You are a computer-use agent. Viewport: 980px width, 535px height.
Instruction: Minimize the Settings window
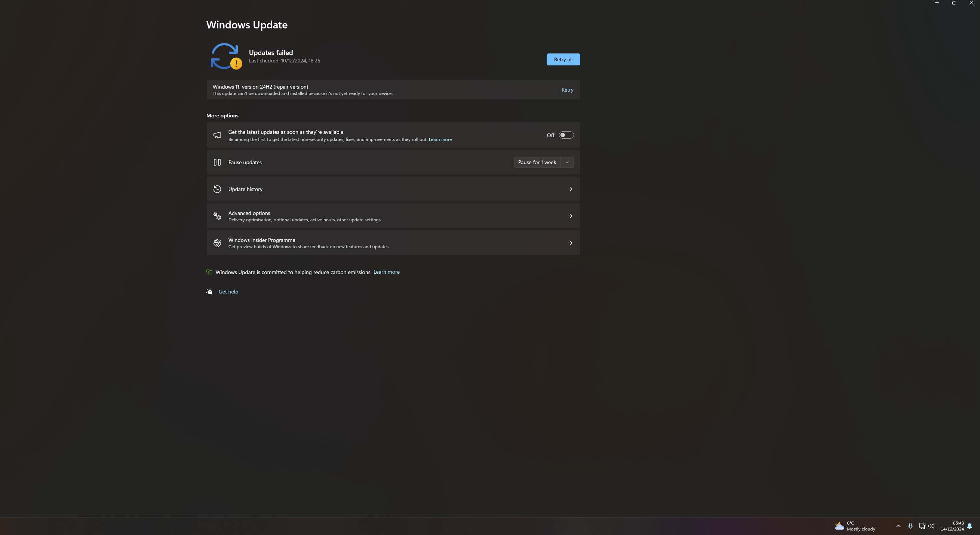(937, 3)
